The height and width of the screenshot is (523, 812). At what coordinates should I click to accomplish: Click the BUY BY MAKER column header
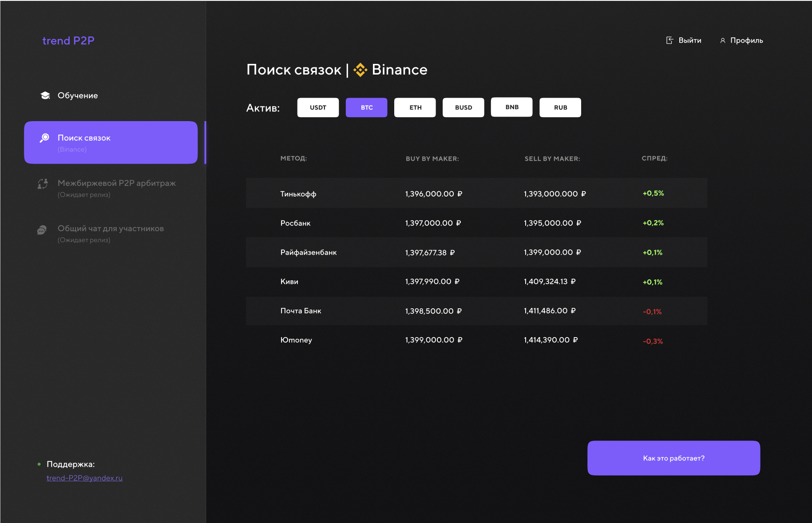(432, 159)
